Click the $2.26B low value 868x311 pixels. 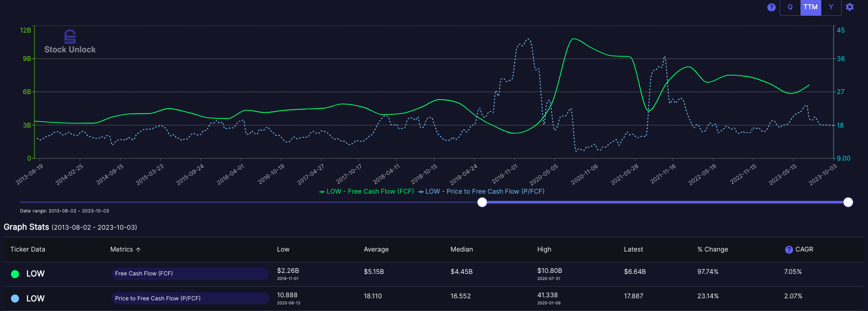pos(288,271)
